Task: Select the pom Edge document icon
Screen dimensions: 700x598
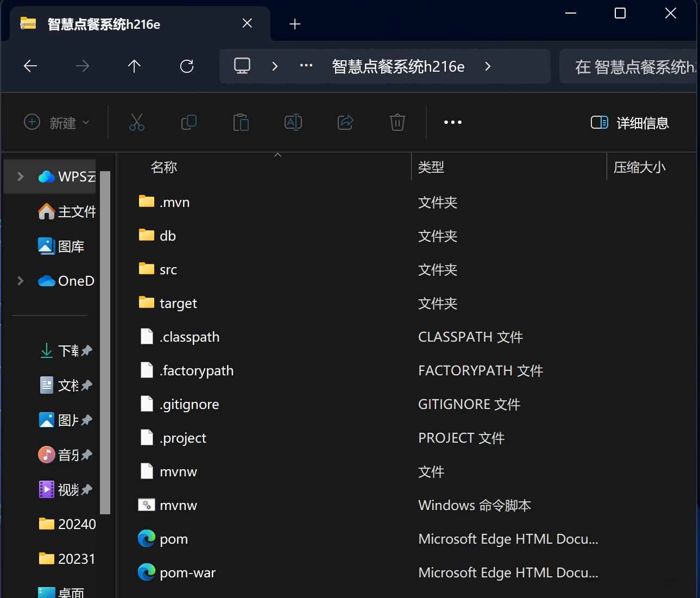Action: pyautogui.click(x=147, y=539)
